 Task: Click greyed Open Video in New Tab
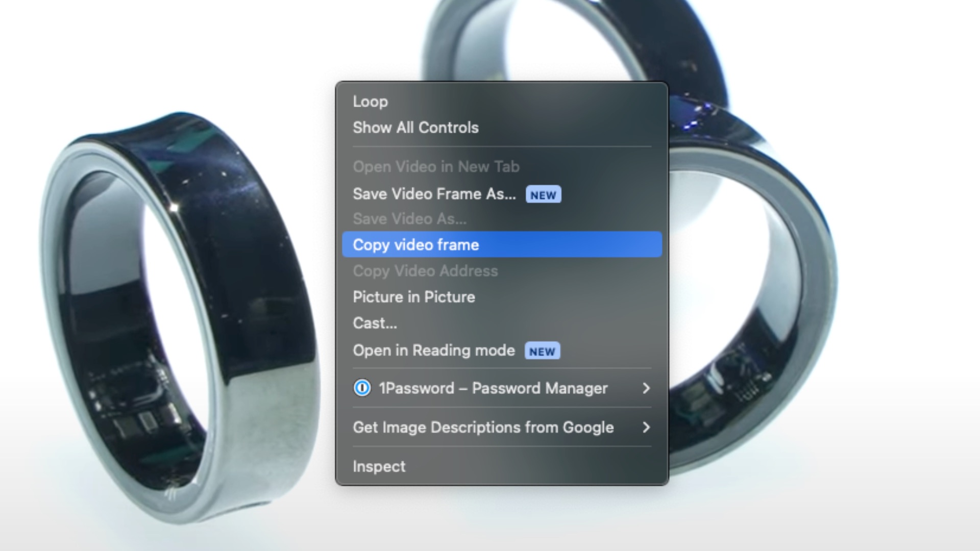tap(436, 167)
